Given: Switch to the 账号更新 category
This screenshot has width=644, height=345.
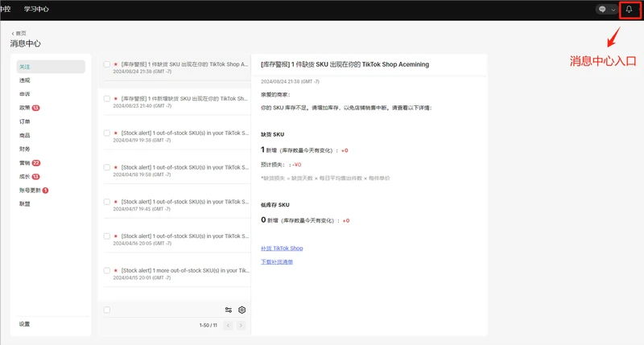Looking at the screenshot, I should point(29,190).
